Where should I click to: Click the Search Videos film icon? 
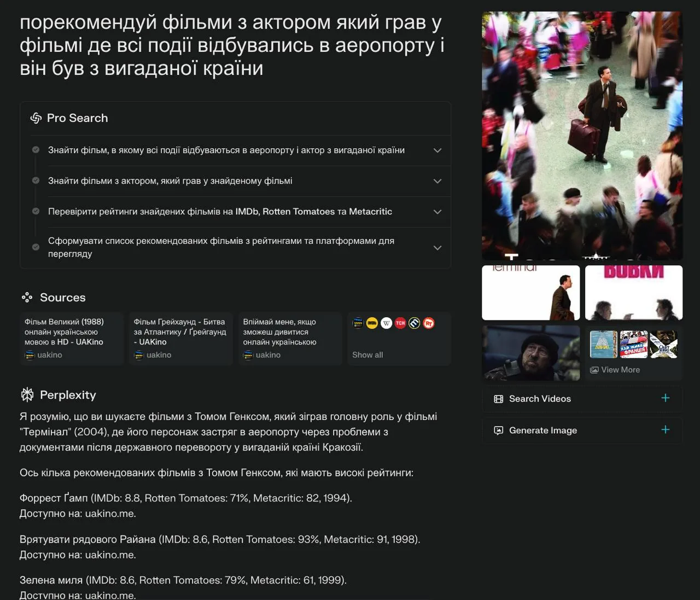tap(498, 399)
